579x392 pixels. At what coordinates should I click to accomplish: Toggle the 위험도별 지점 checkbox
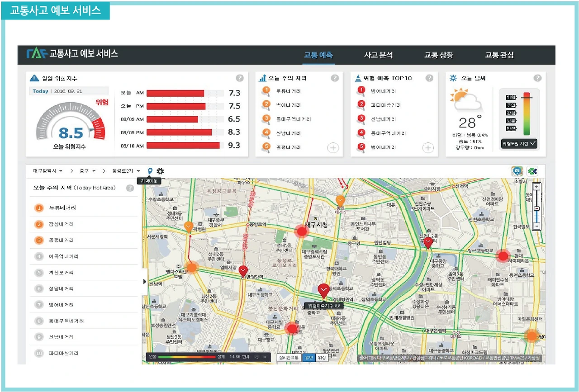[519, 144]
